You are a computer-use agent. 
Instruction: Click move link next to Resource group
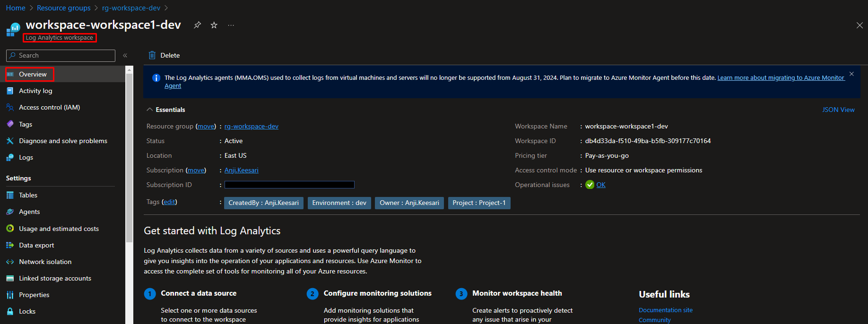click(206, 126)
